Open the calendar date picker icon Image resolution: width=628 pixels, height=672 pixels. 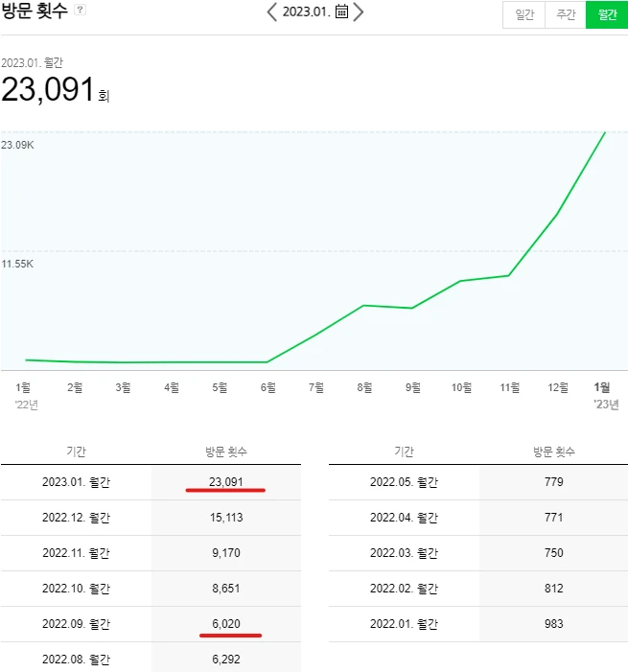click(x=341, y=12)
